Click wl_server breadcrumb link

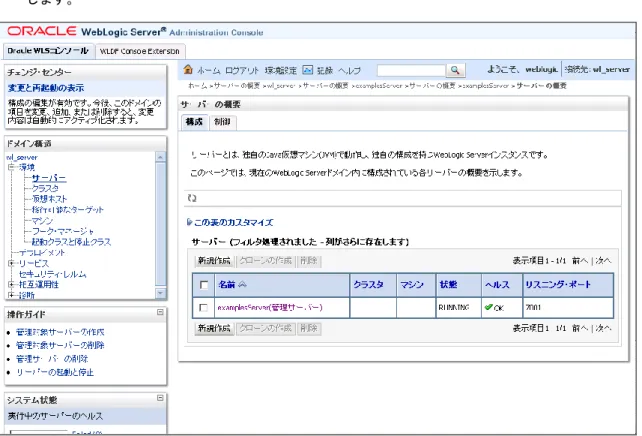pyautogui.click(x=281, y=86)
